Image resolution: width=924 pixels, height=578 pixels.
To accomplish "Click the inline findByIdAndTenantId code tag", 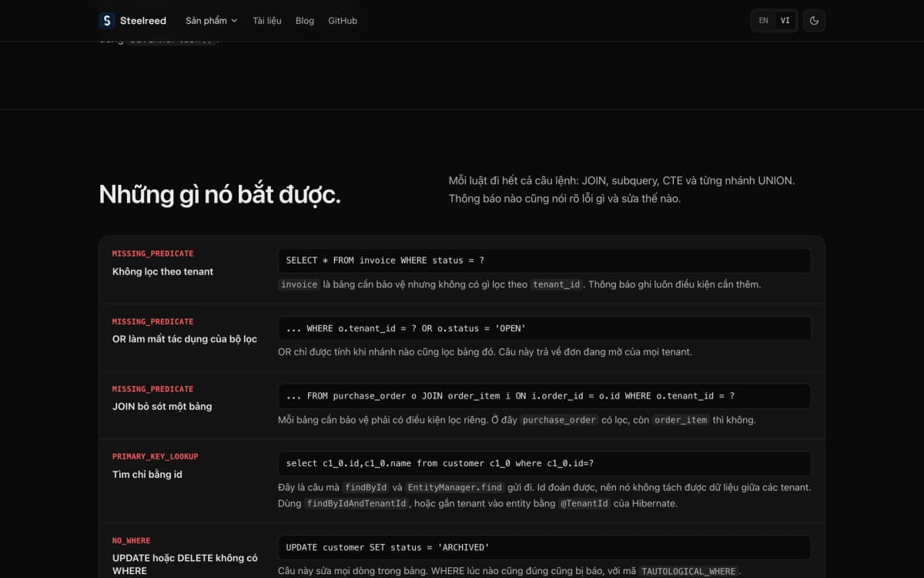I will pyautogui.click(x=356, y=503).
